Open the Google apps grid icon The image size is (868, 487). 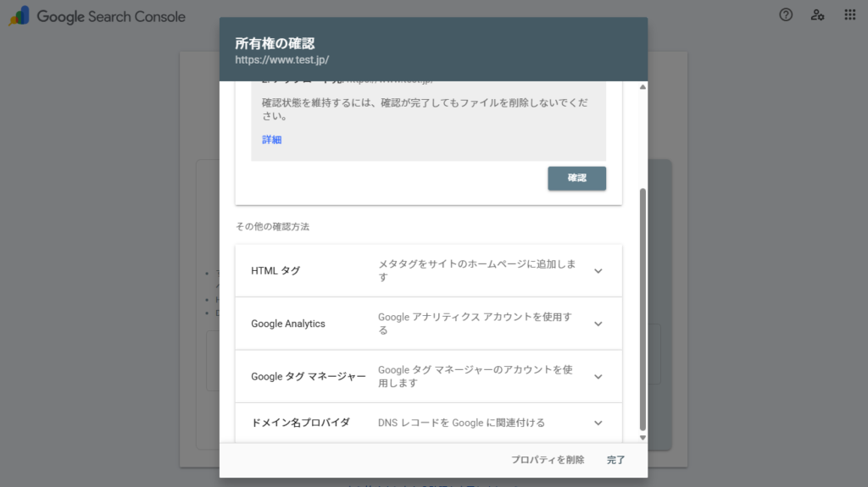(x=849, y=15)
